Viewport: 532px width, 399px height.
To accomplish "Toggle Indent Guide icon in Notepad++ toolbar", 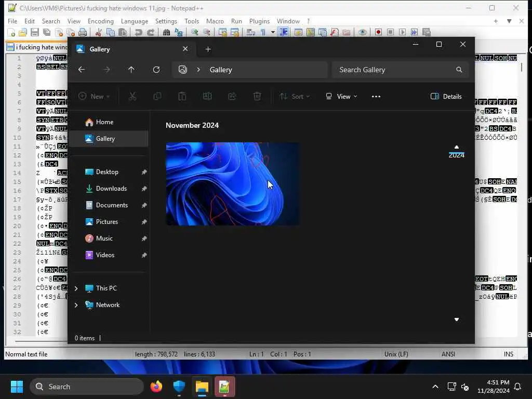I will click(283, 32).
